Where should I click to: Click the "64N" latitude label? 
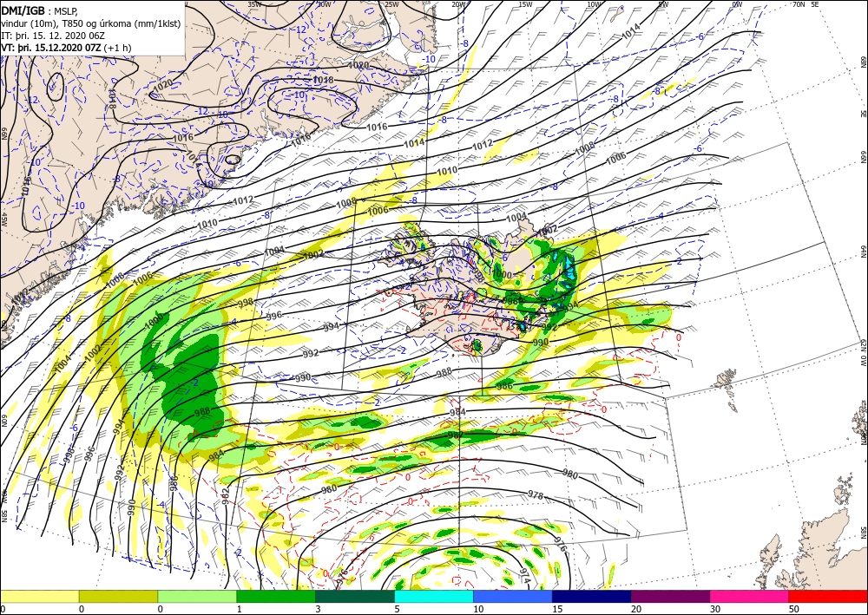pyautogui.click(x=863, y=252)
